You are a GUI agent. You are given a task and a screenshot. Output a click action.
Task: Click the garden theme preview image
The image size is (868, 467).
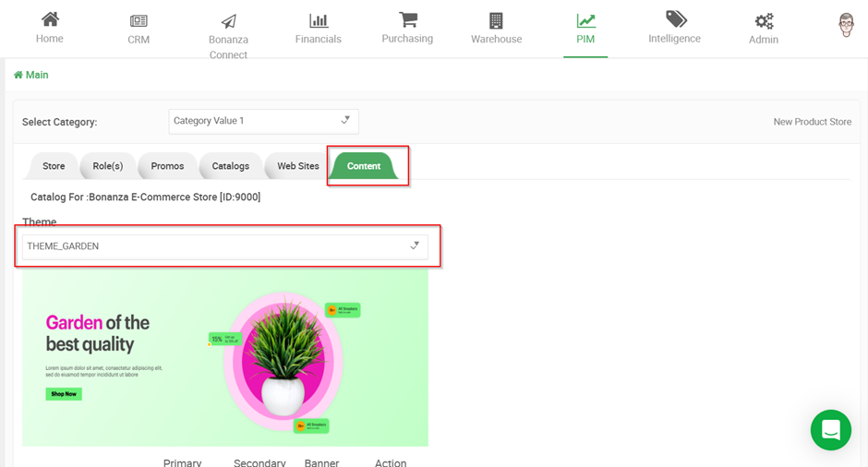(x=224, y=358)
